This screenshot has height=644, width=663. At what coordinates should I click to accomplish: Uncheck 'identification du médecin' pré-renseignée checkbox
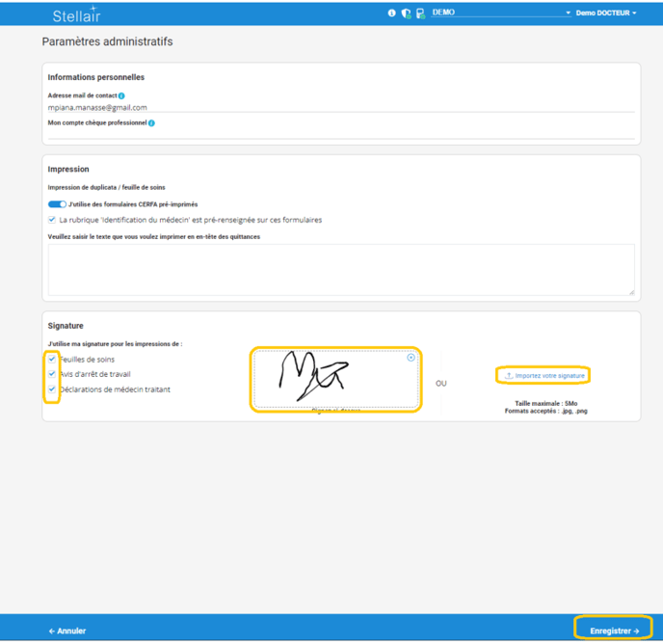(x=52, y=220)
